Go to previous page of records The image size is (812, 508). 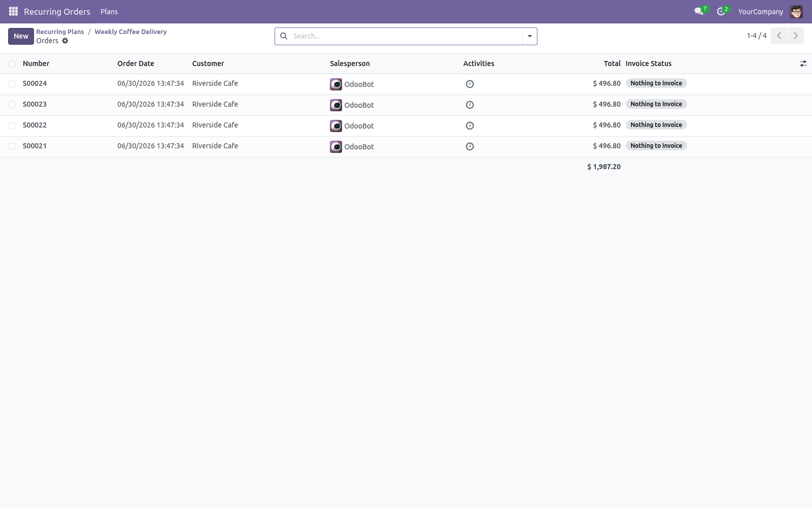tap(779, 36)
